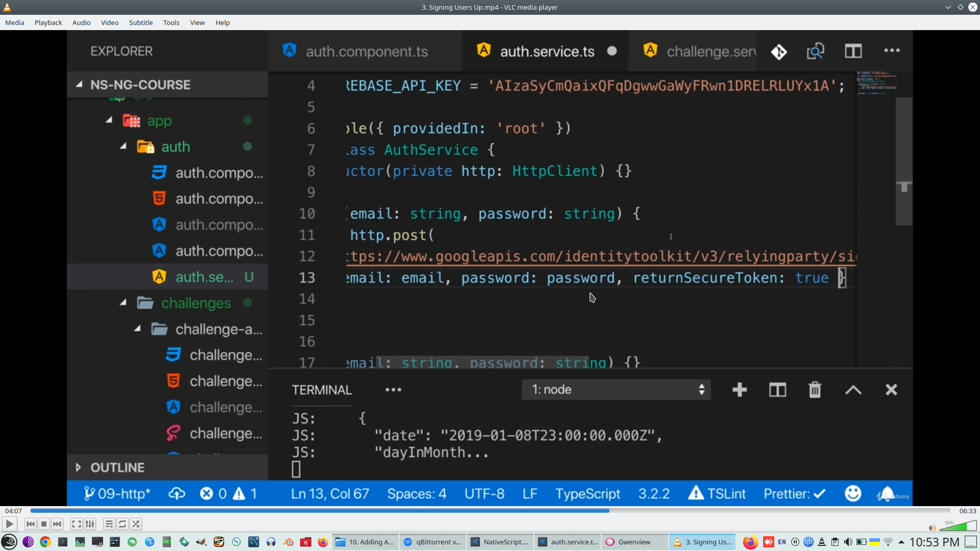This screenshot has height=551, width=980.
Task: Mute audio via speaker icon
Action: click(932, 528)
